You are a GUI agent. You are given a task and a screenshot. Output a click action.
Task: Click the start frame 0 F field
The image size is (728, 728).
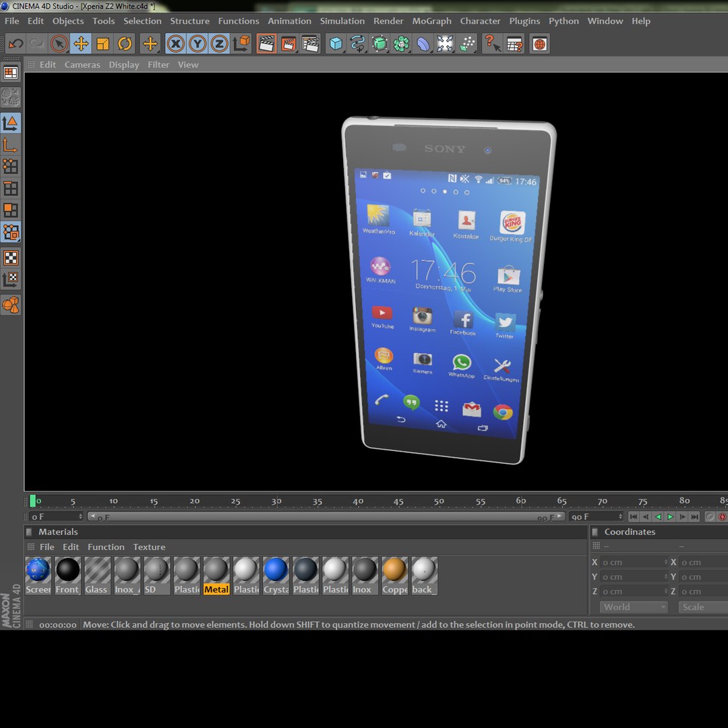click(x=56, y=516)
